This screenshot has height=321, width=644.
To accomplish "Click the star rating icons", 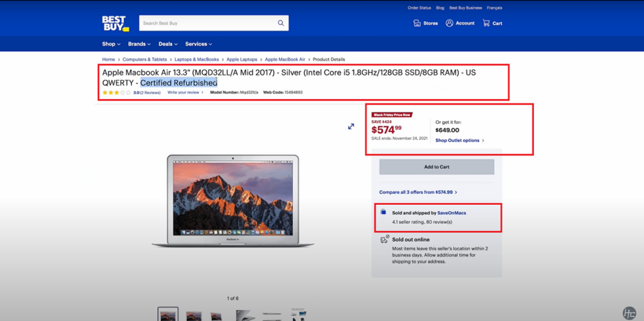I will pos(116,93).
